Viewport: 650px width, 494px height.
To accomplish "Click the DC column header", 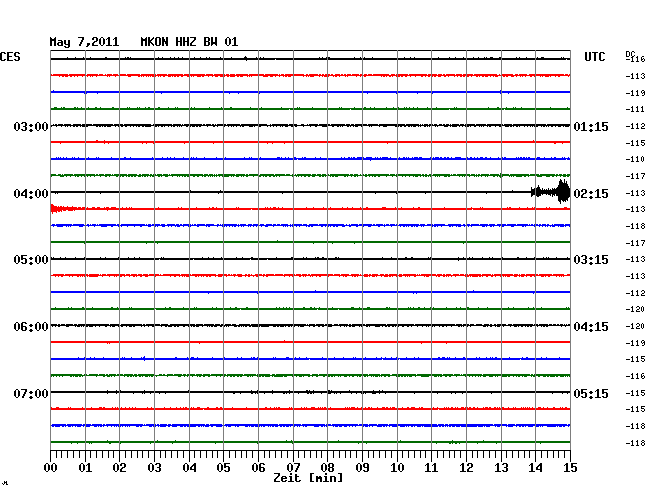I will [630, 54].
